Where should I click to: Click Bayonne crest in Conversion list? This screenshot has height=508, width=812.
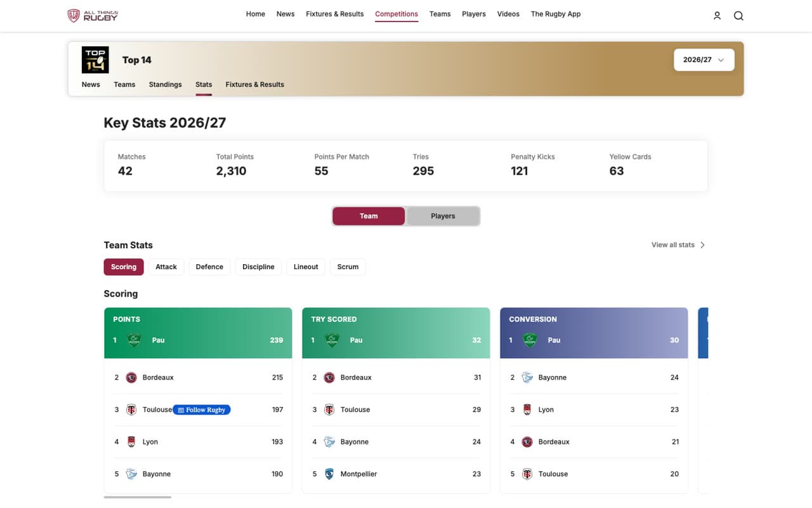coord(527,378)
